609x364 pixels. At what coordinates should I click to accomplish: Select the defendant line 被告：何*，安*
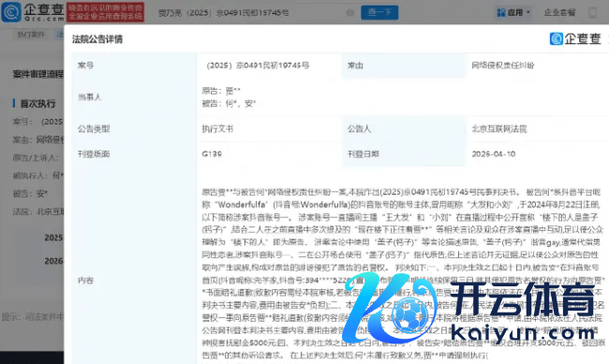point(229,103)
